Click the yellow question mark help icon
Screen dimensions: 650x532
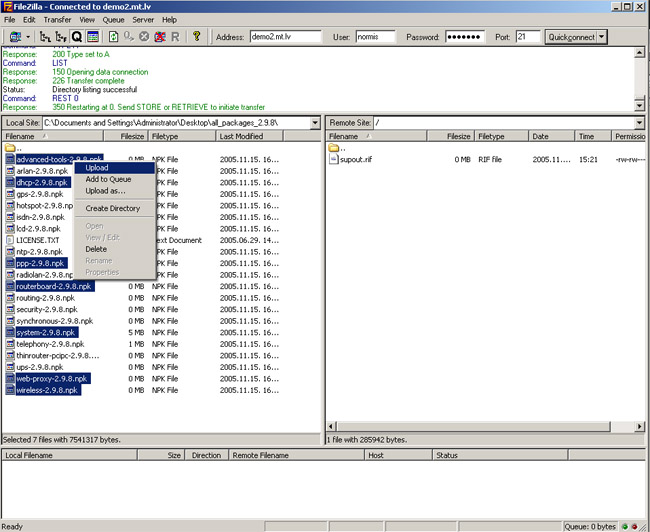pos(197,37)
